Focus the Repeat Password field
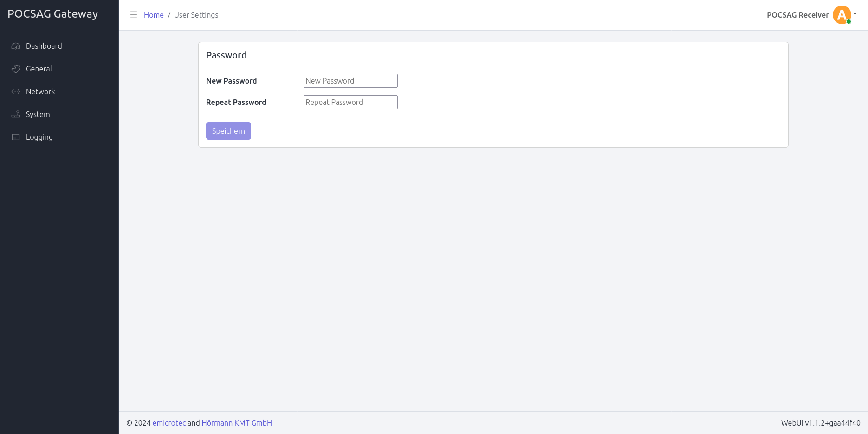This screenshot has width=868, height=434. tap(350, 102)
